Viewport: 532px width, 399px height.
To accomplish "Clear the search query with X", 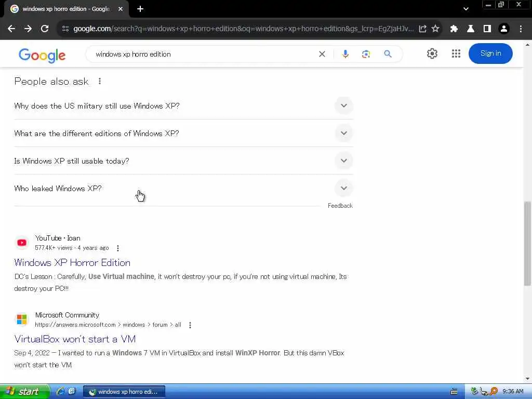I will [x=322, y=54].
